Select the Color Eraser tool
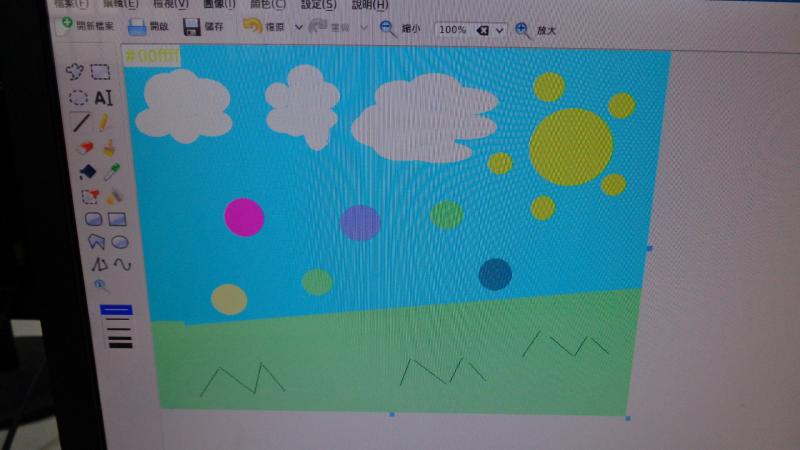This screenshot has width=800, height=450. [x=90, y=196]
